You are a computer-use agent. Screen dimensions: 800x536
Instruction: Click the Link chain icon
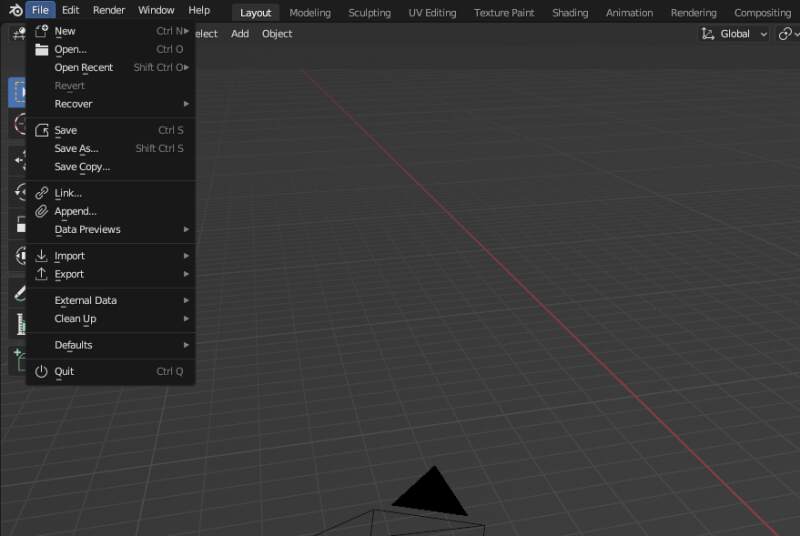(41, 193)
